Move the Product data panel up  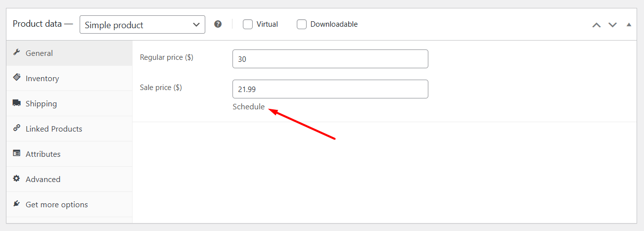(597, 25)
